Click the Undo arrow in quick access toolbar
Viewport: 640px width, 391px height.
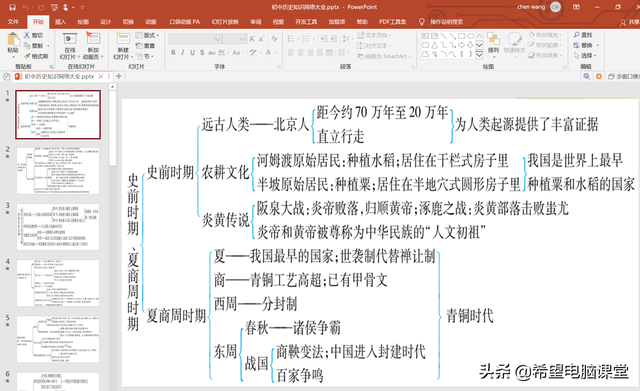tap(25, 7)
